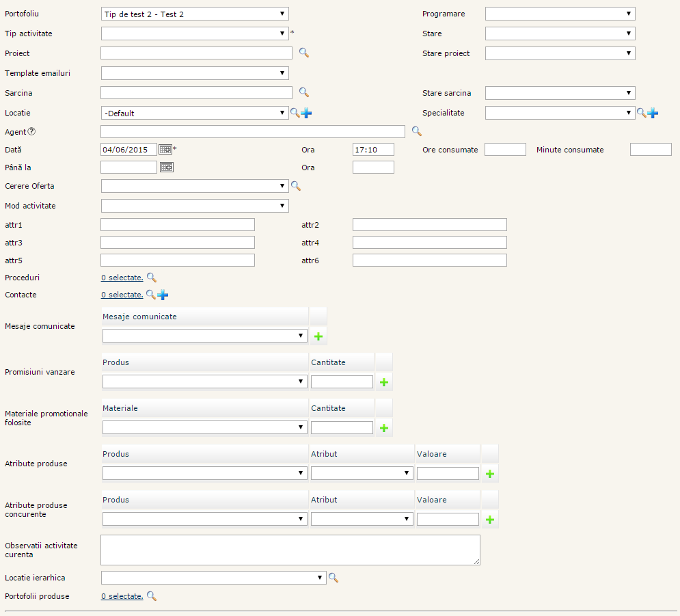Click the help question mark next to Agent

31,131
